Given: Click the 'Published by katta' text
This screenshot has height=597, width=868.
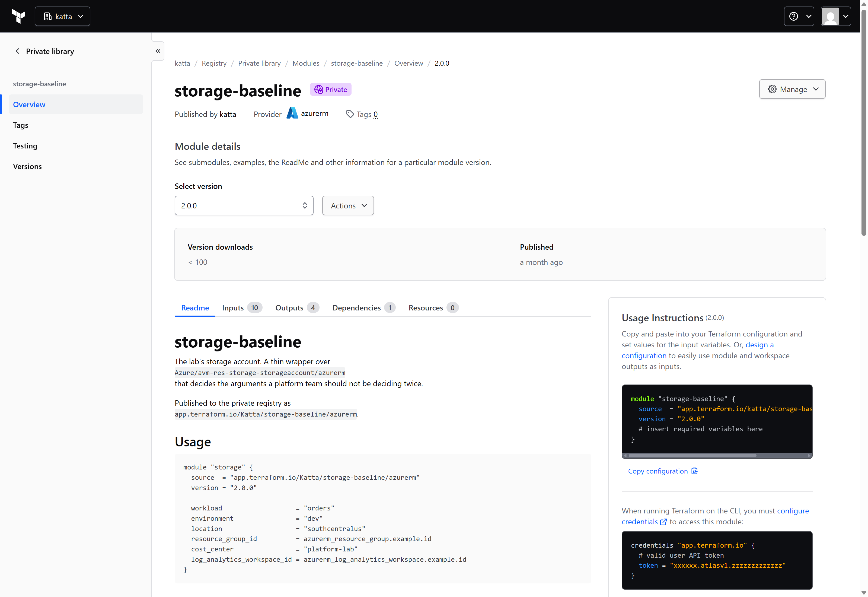Looking at the screenshot, I should (x=205, y=114).
